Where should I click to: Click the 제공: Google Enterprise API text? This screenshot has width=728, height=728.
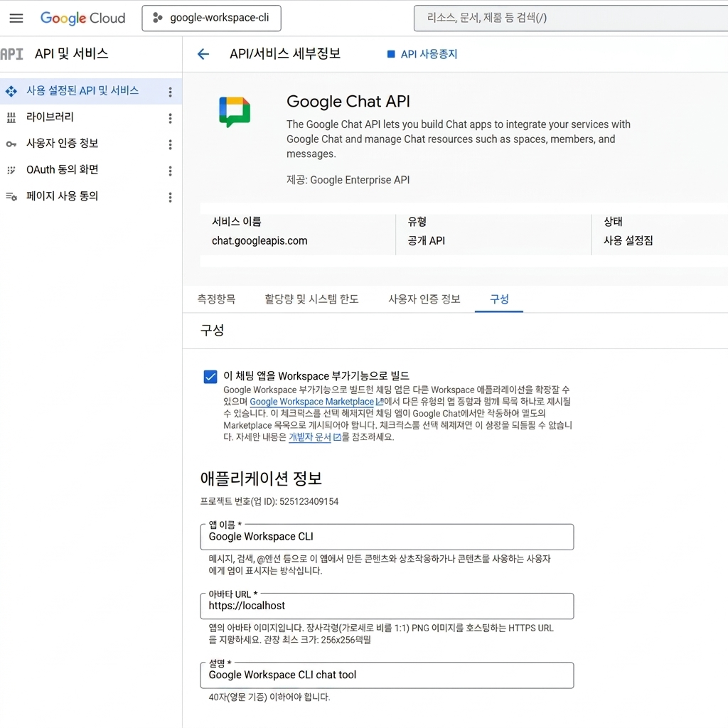[x=348, y=180]
